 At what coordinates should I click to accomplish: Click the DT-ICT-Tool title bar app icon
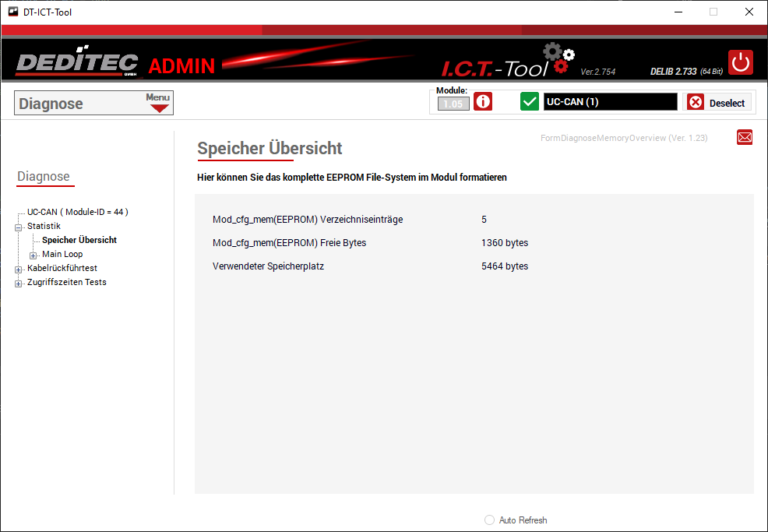(x=12, y=12)
